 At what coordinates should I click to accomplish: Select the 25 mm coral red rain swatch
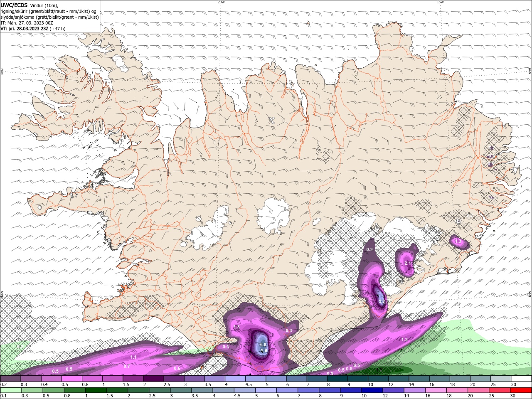[499, 390]
